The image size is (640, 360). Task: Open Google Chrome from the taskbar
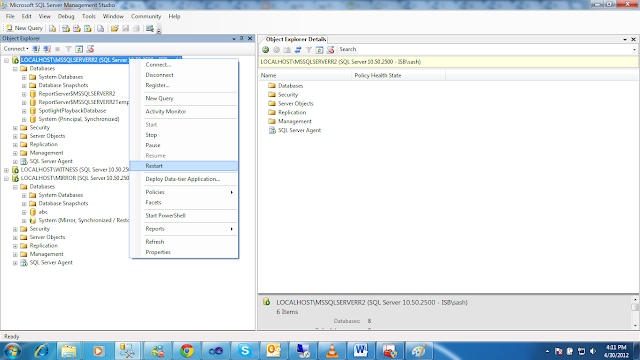click(187, 351)
